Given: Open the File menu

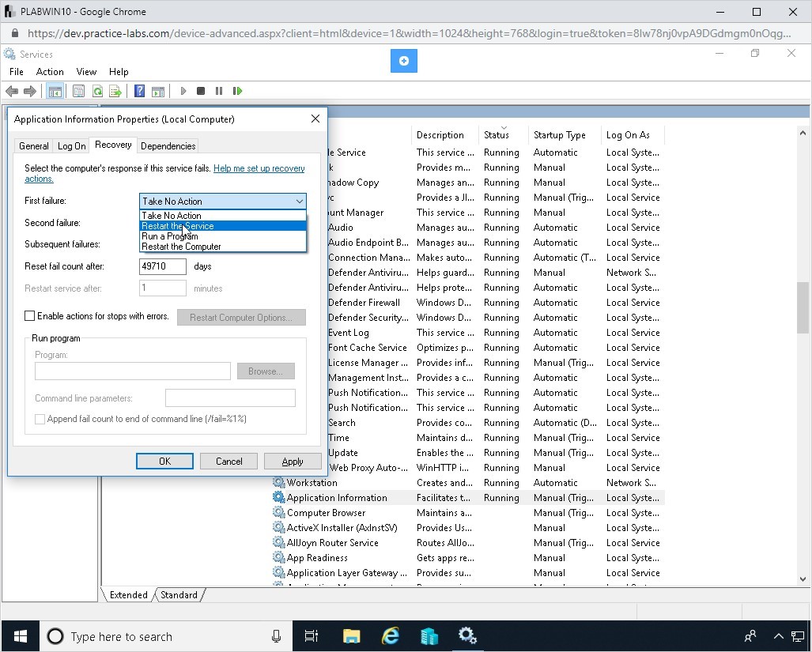Looking at the screenshot, I should (17, 72).
